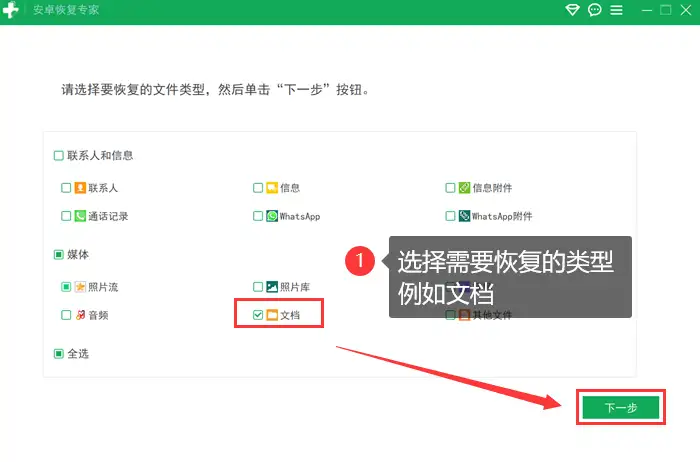Check the WhatsApp checkbox
The width and height of the screenshot is (700, 462).
[258, 216]
